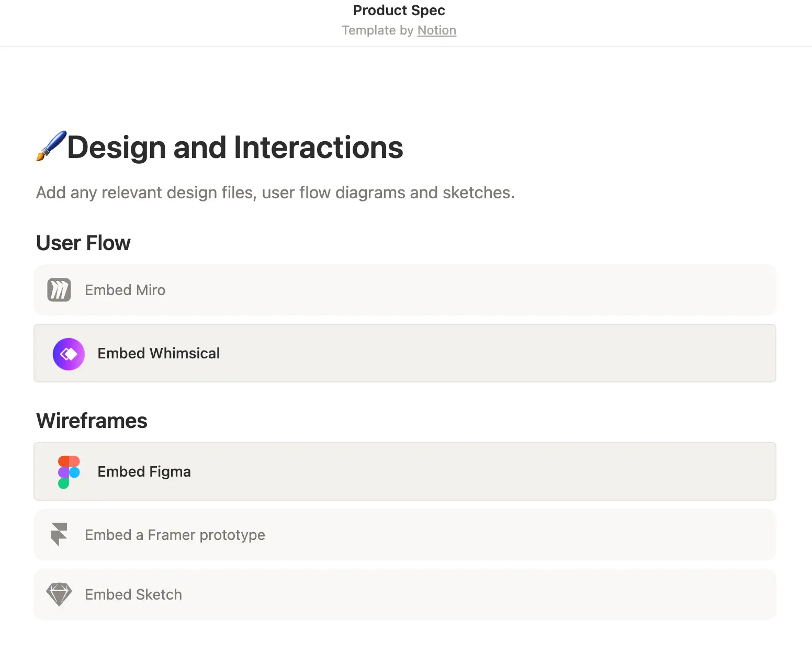
Task: Select the Whimsical diamond icon
Action: click(x=68, y=354)
